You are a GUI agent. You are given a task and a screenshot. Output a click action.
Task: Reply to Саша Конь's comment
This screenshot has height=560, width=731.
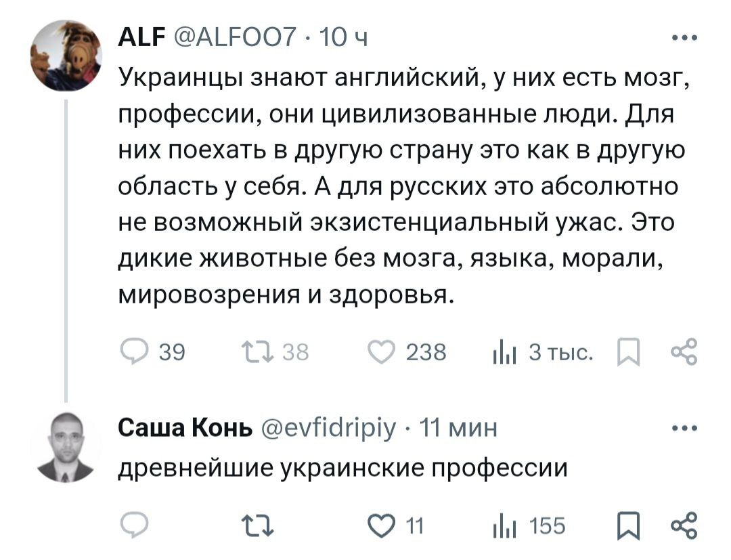pos(132,525)
